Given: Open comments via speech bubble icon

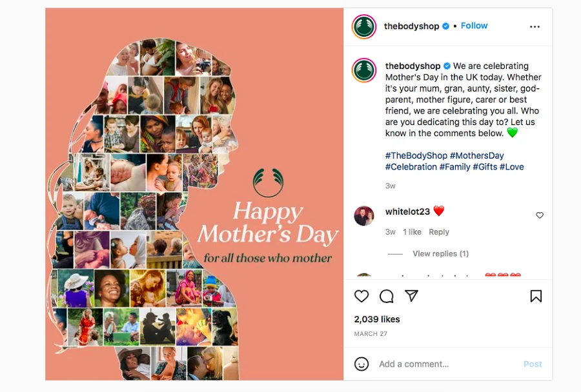Looking at the screenshot, I should [387, 296].
